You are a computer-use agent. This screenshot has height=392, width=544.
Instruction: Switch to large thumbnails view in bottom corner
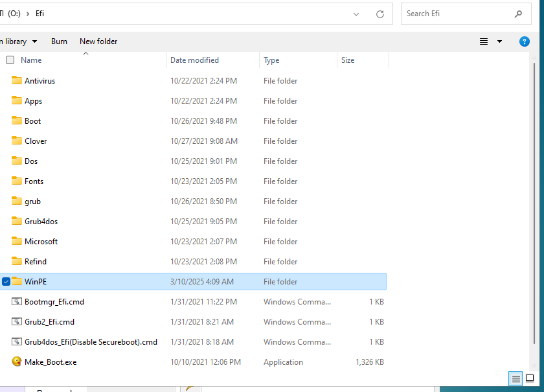click(x=530, y=378)
